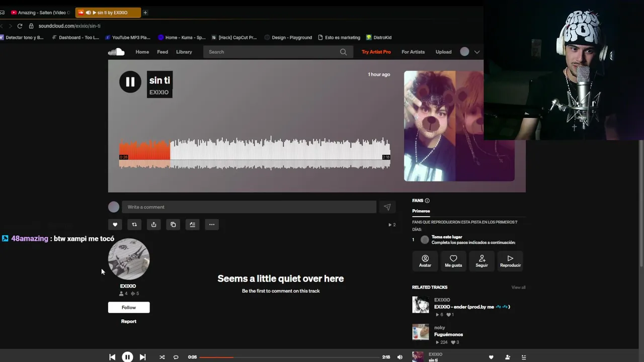Click the EXIXIO name below the profile picture
Image resolution: width=644 pixels, height=362 pixels.
pos(128,286)
